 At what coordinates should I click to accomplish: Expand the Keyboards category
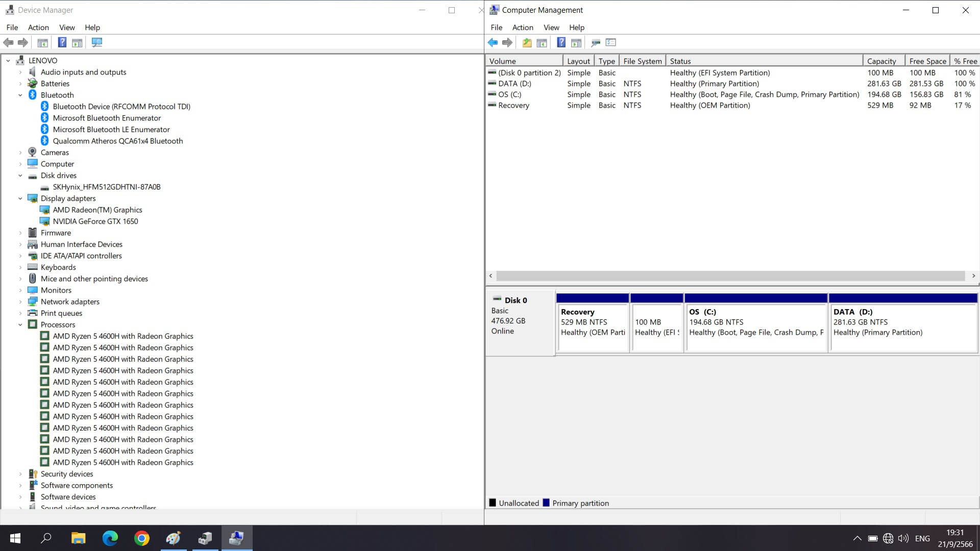tap(20, 267)
